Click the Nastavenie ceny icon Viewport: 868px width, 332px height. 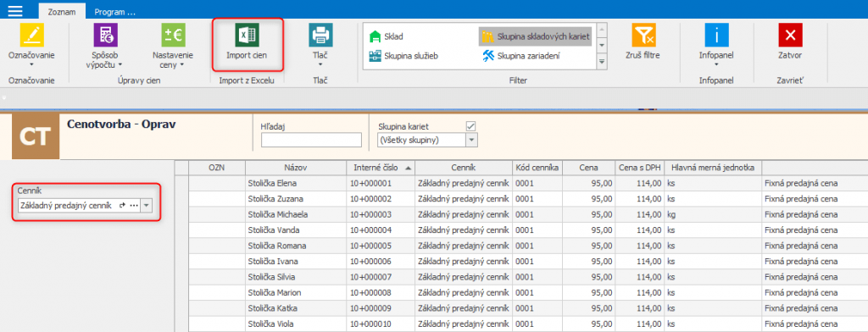(x=172, y=35)
